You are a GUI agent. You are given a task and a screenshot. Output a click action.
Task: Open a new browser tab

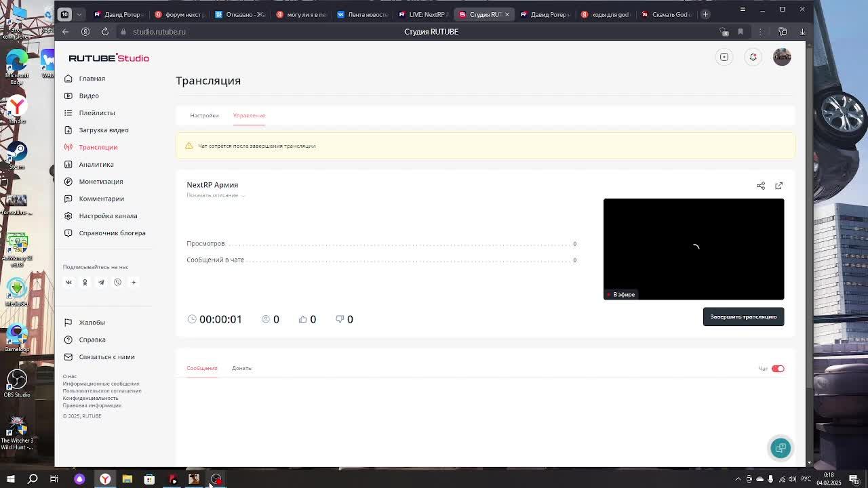705,14
